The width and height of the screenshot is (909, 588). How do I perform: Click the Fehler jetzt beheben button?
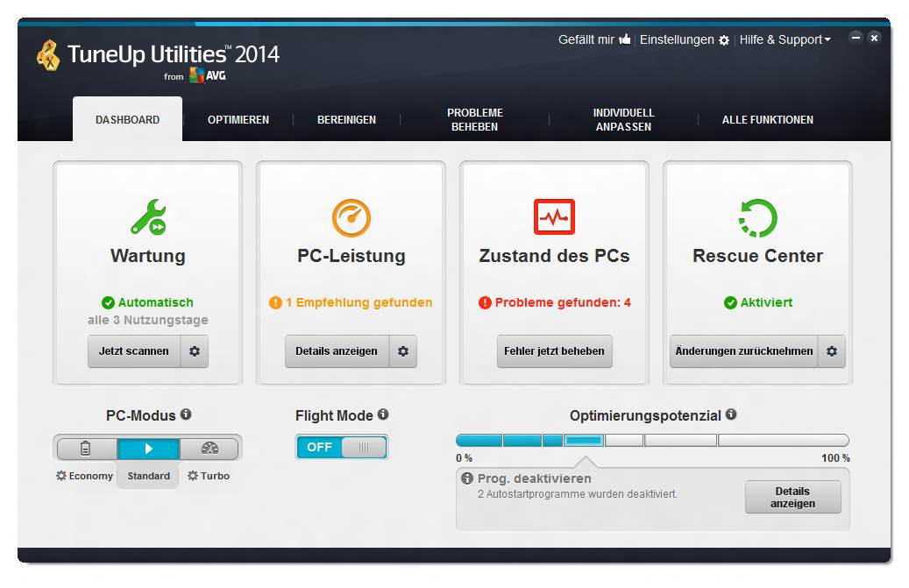point(554,351)
